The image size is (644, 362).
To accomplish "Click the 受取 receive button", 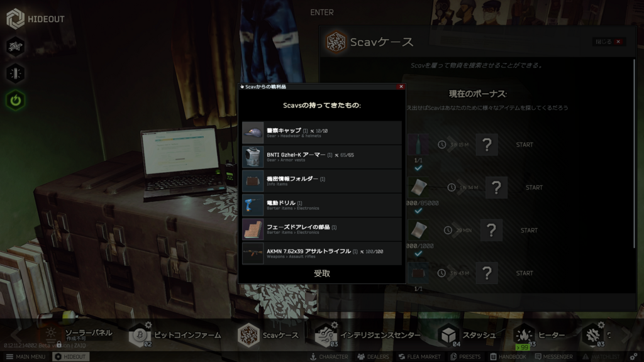I will [321, 273].
